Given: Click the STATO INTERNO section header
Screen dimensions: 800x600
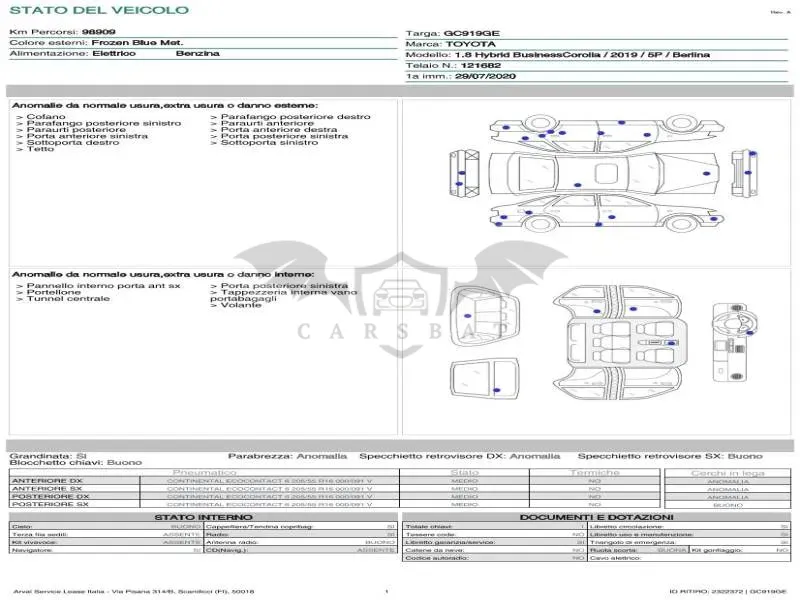Looking at the screenshot, I should pos(204,517).
